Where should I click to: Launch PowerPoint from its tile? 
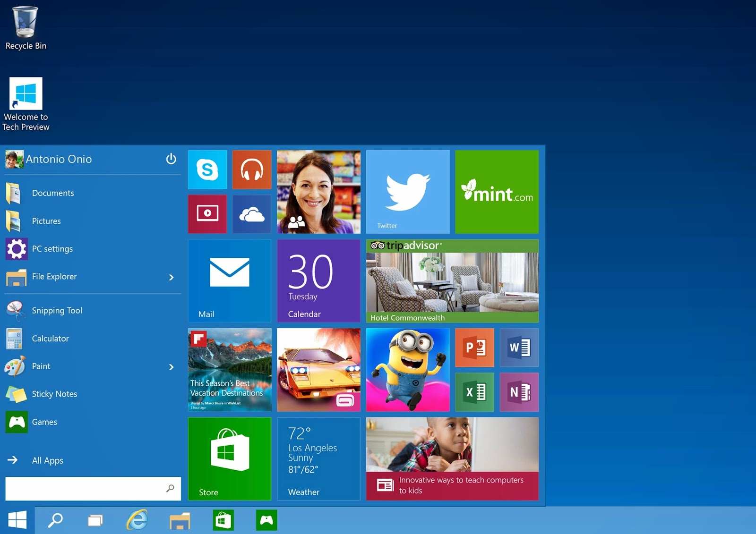tap(474, 348)
